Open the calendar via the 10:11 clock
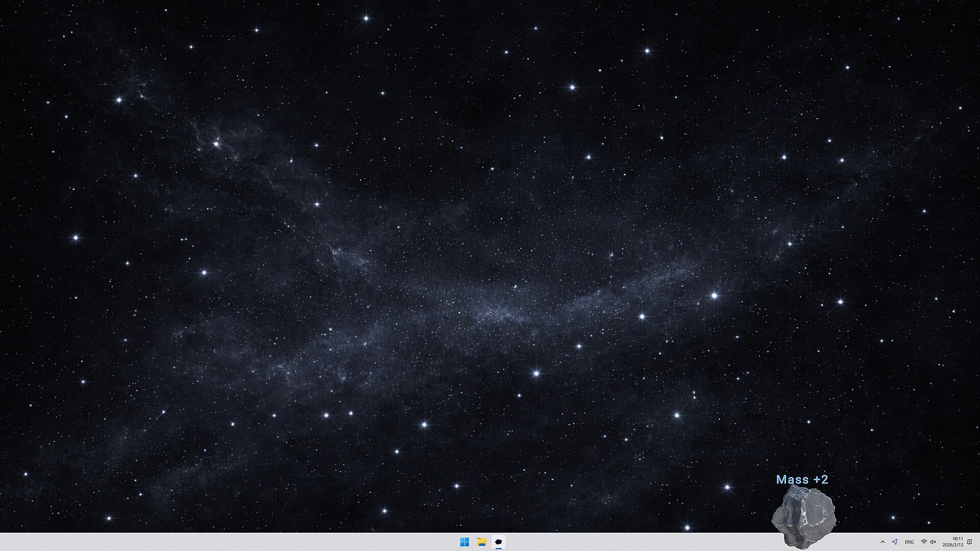This screenshot has height=551, width=980. [958, 539]
